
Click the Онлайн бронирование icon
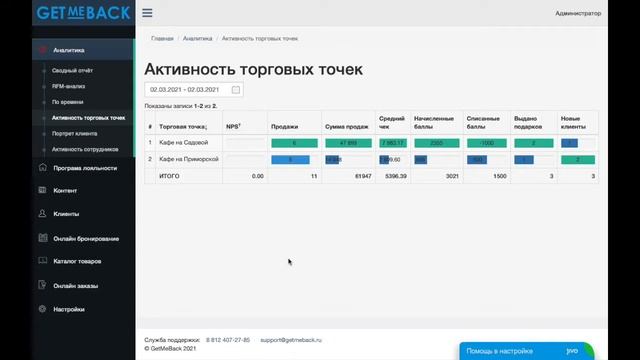[x=43, y=238]
